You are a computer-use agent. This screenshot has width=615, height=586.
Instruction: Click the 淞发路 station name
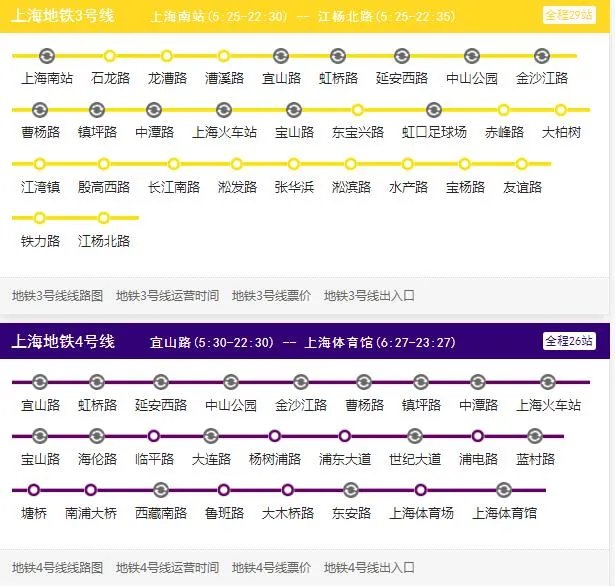coord(237,187)
